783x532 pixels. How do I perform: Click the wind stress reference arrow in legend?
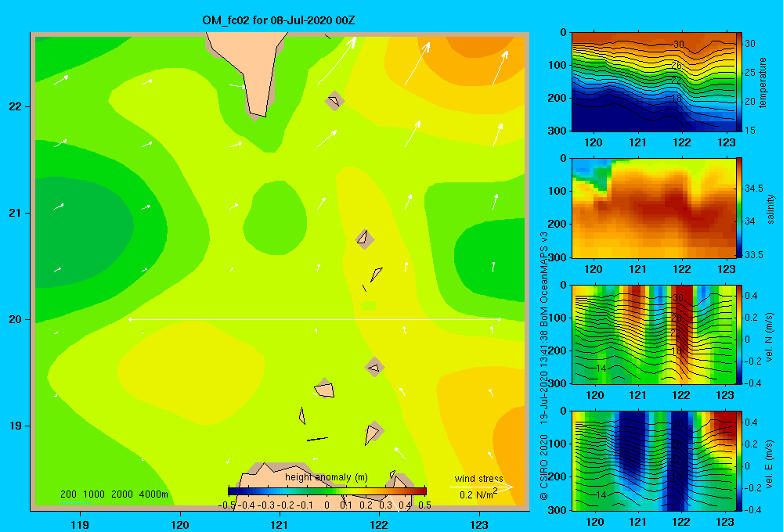482,487
